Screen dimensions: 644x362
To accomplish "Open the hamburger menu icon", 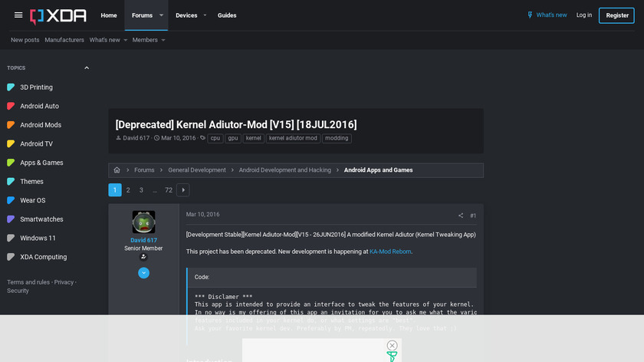I will [x=18, y=15].
